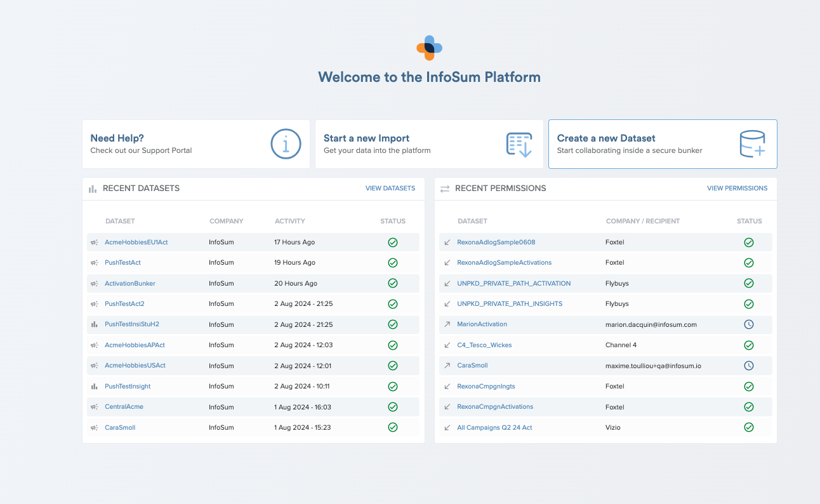Viewport: 820px width, 504px height.
Task: Open the MarionActivation permission link
Action: click(x=482, y=324)
